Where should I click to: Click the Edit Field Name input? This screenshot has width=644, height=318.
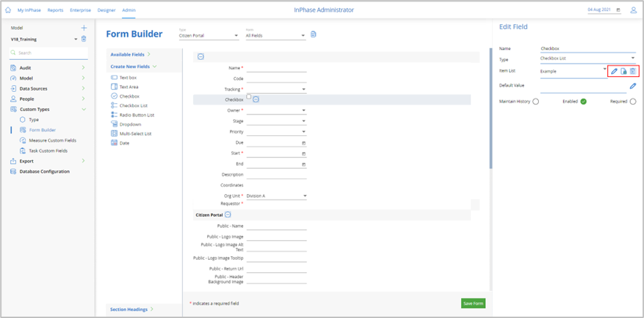click(588, 48)
